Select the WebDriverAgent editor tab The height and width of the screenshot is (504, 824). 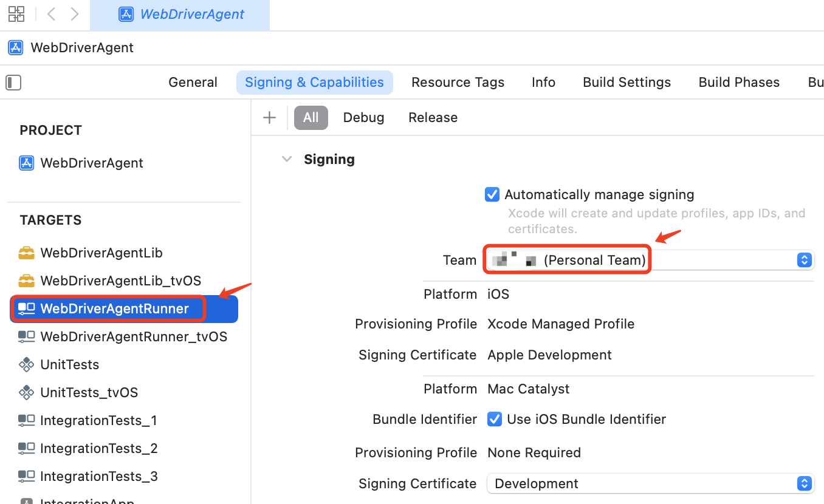pyautogui.click(x=180, y=15)
